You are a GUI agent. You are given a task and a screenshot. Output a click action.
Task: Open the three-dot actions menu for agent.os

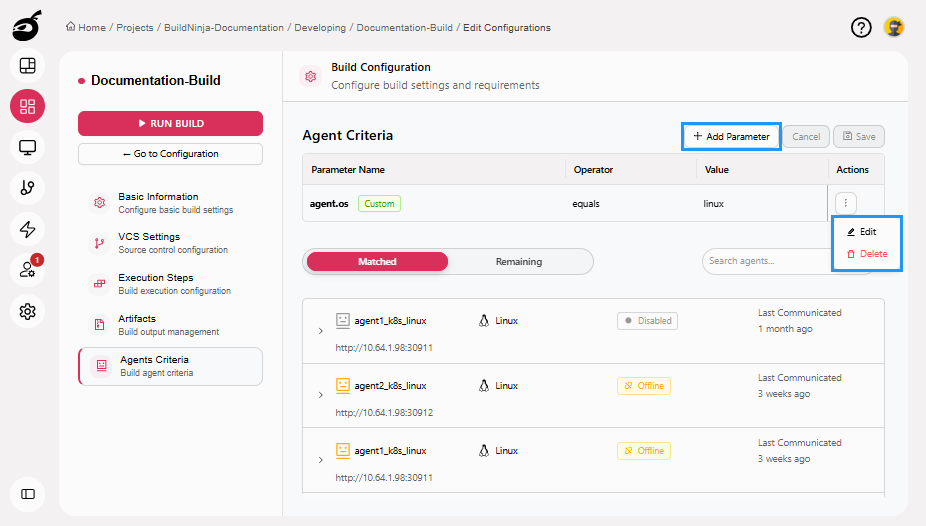(846, 203)
